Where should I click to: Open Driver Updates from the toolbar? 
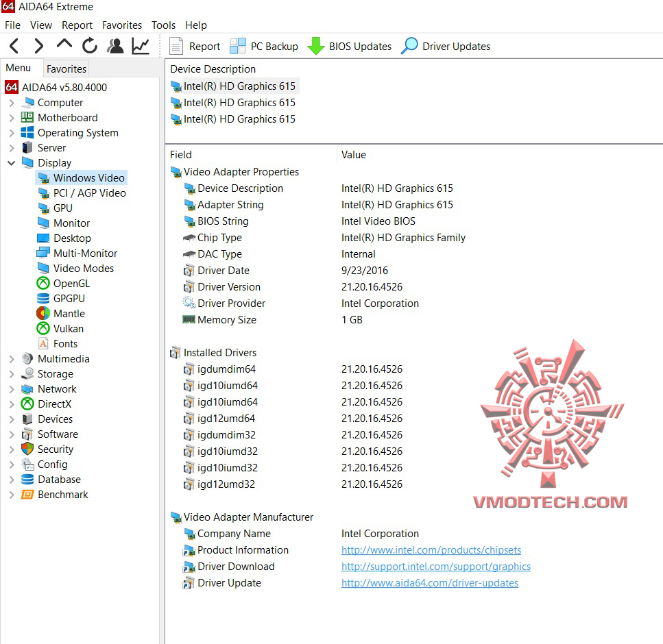(x=446, y=46)
